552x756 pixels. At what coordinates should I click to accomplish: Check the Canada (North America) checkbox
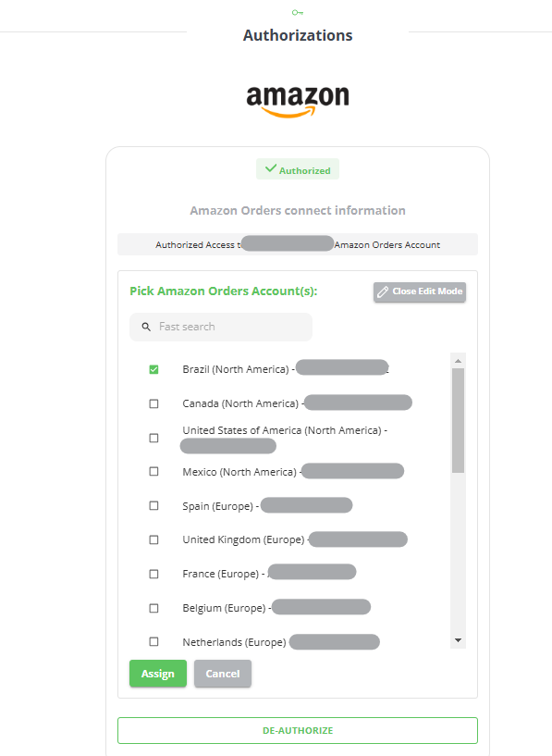[153, 403]
